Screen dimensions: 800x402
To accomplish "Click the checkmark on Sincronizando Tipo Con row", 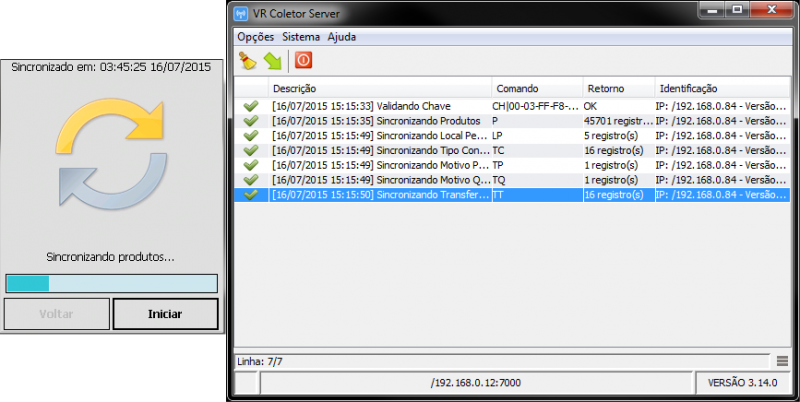I will 251,151.
